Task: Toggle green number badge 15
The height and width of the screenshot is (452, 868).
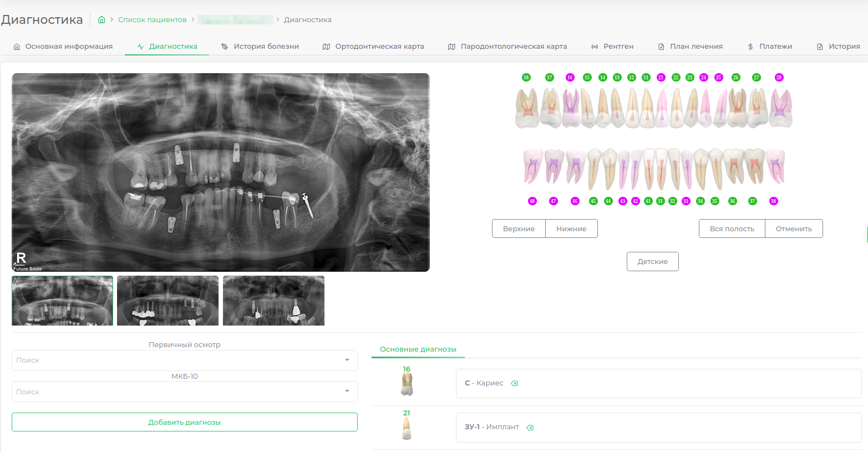Action: (587, 78)
